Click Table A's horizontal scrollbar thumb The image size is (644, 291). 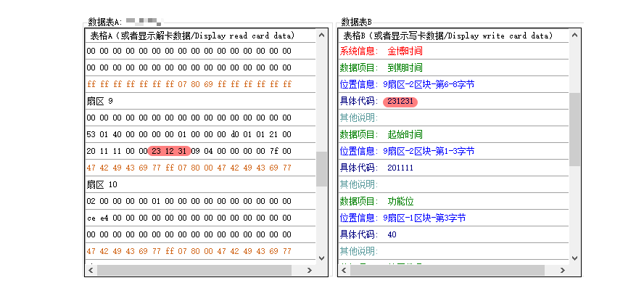[194, 270]
